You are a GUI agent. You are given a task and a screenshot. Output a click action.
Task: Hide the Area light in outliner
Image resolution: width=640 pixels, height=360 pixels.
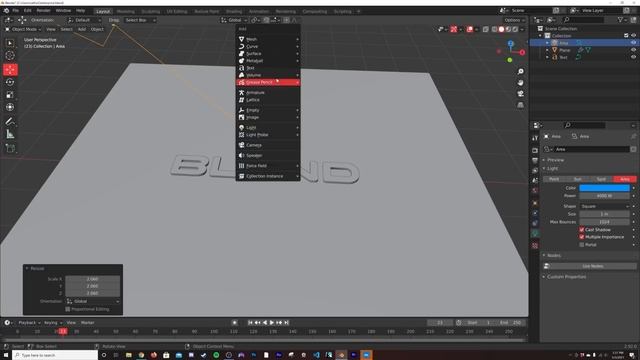click(633, 43)
